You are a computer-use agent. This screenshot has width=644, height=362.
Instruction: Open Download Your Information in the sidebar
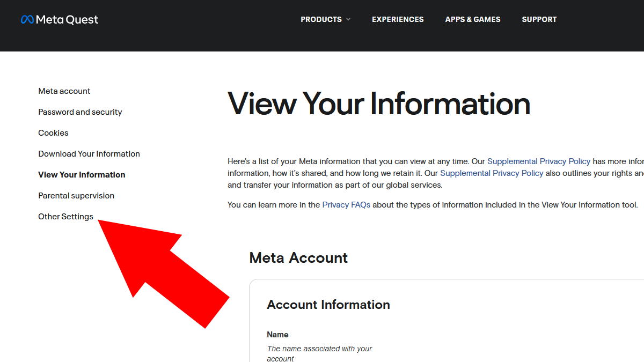point(89,154)
